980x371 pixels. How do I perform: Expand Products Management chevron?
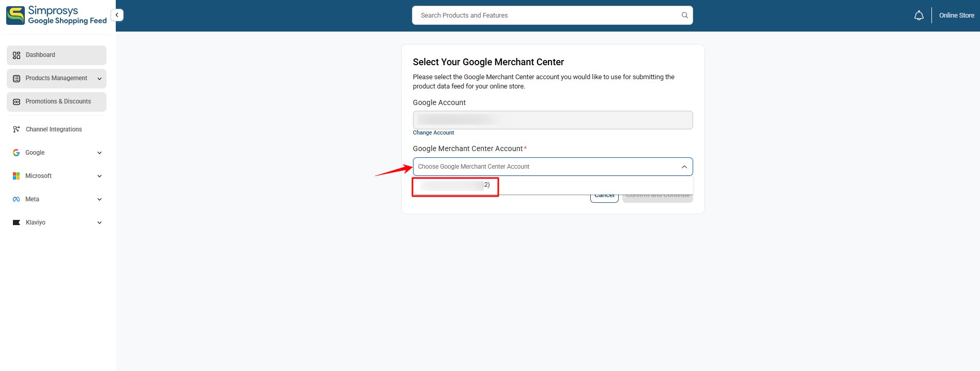point(99,79)
